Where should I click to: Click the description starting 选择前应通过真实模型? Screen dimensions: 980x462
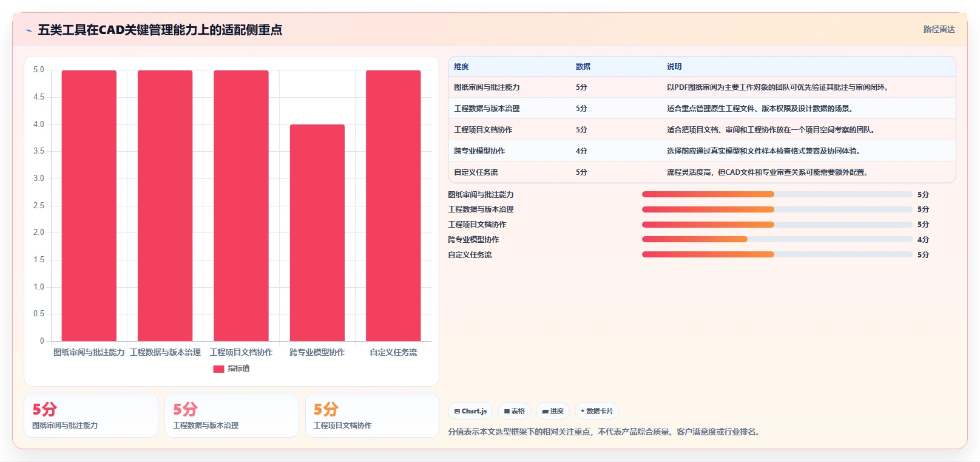pyautogui.click(x=765, y=151)
